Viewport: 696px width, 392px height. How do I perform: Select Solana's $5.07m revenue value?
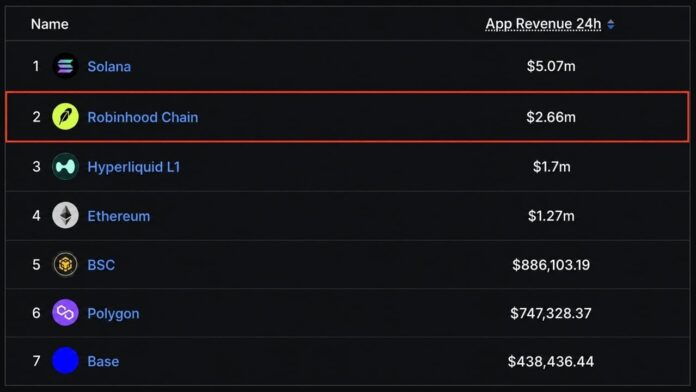(551, 66)
